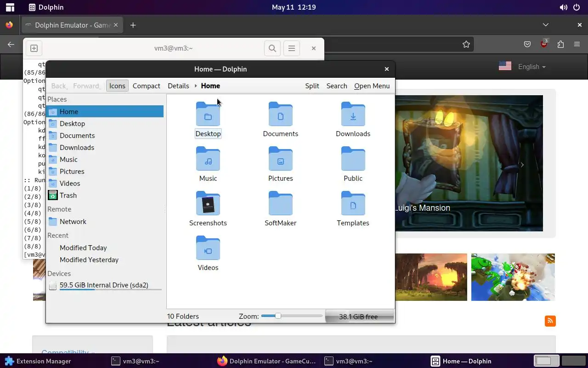The width and height of the screenshot is (588, 368).
Task: Click the terminal search icon
Action: 272,48
